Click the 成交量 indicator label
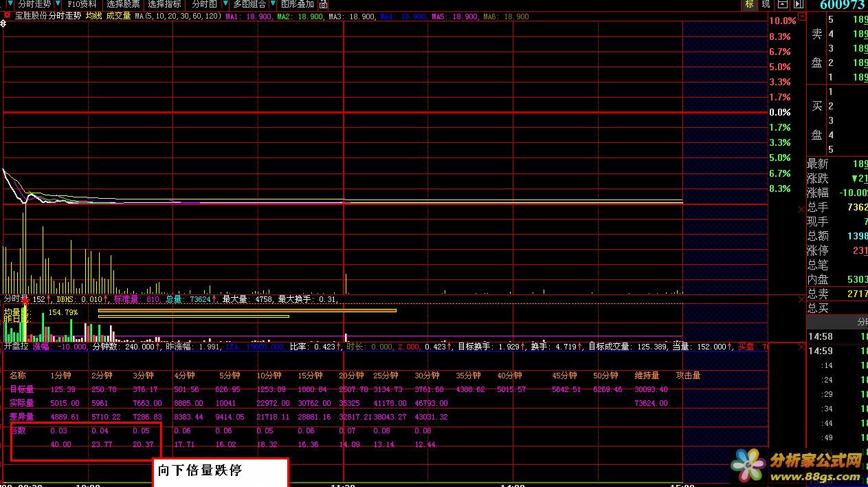 coord(118,16)
